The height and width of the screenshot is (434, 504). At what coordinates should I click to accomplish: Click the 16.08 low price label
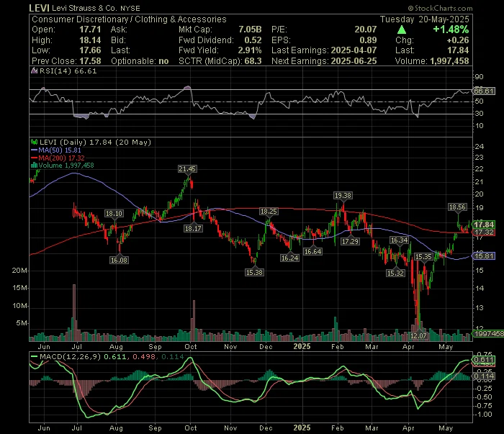(x=119, y=261)
